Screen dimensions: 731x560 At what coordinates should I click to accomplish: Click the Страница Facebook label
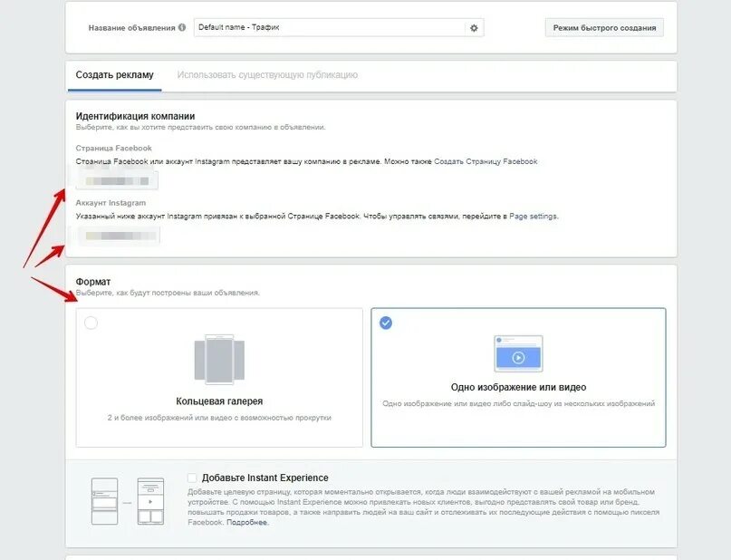point(114,148)
